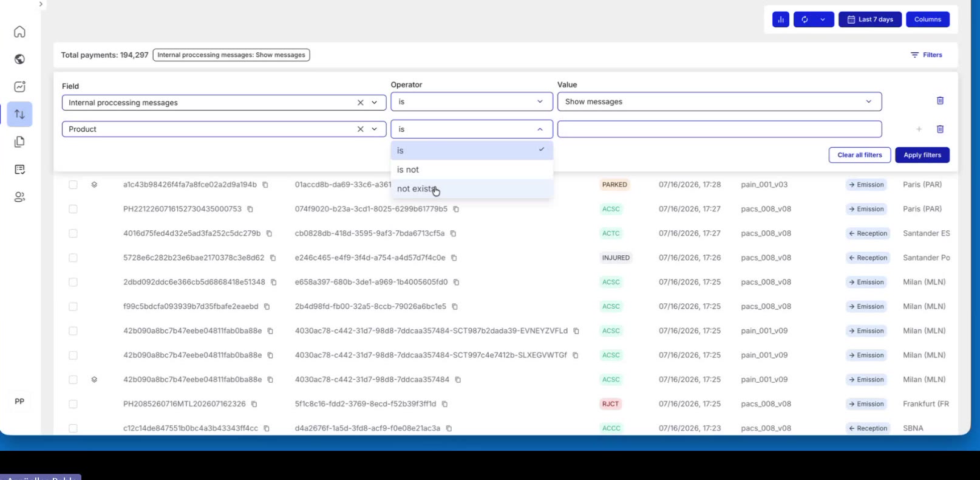980x480 pixels.
Task: Click the INJURED status badge
Action: click(616, 258)
